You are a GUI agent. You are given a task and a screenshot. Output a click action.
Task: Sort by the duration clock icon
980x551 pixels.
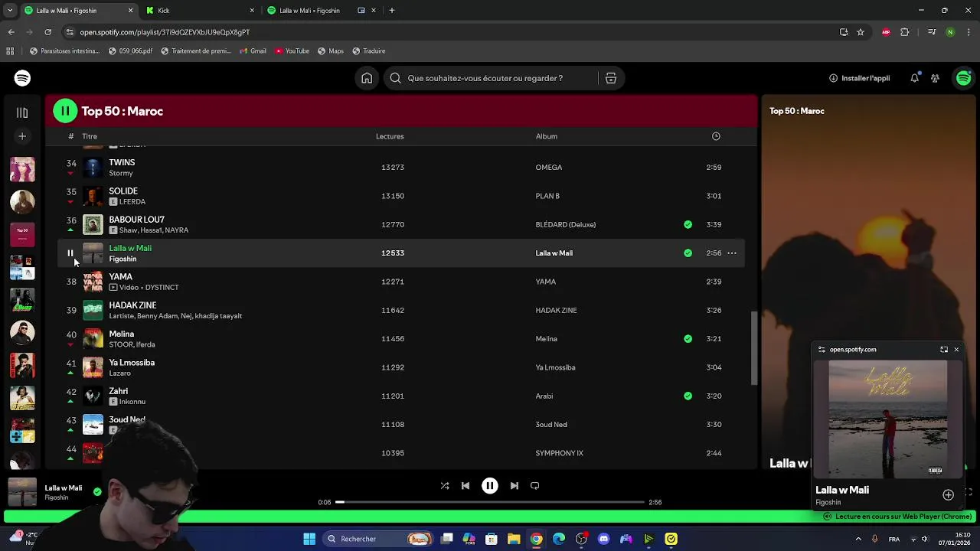pos(716,136)
